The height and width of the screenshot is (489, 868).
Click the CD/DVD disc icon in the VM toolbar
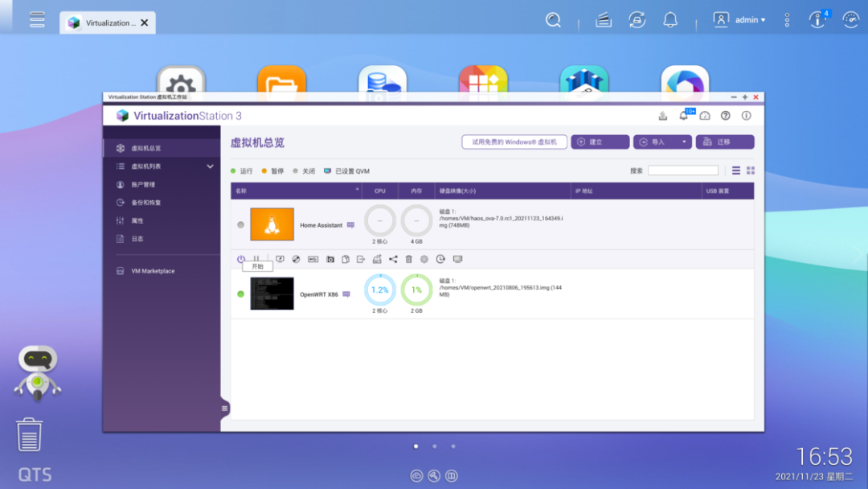click(296, 259)
